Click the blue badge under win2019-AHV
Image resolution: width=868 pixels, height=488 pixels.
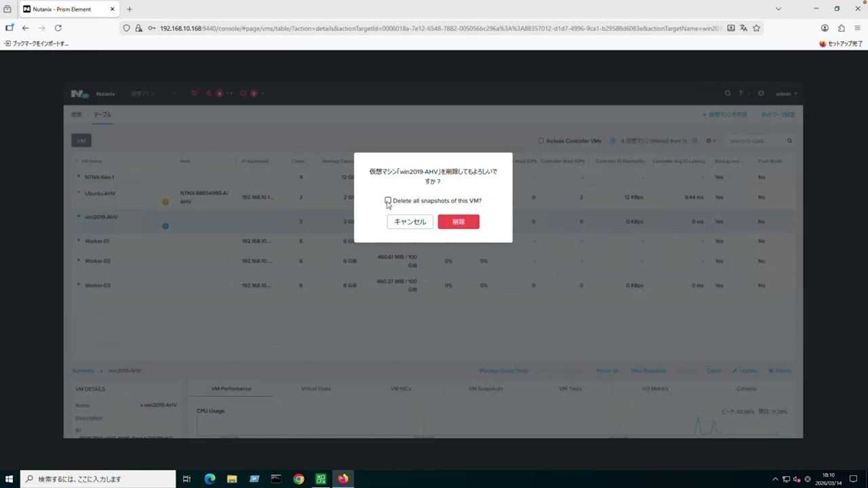point(165,226)
